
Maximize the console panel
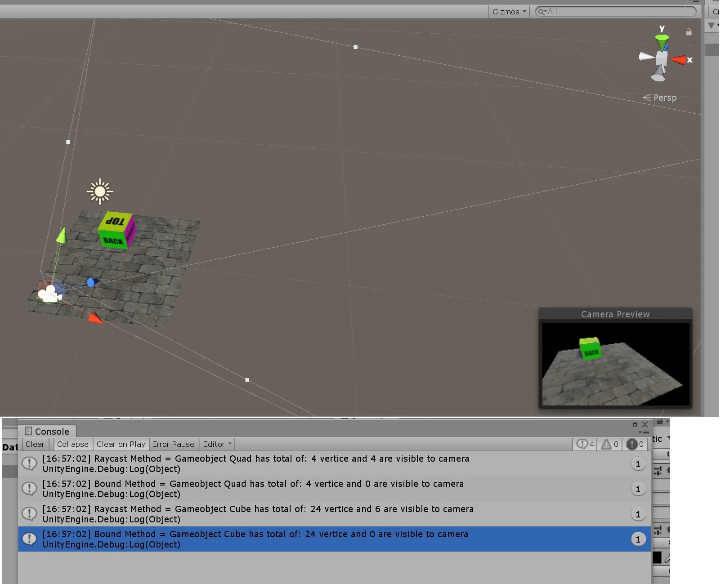pyautogui.click(x=635, y=424)
